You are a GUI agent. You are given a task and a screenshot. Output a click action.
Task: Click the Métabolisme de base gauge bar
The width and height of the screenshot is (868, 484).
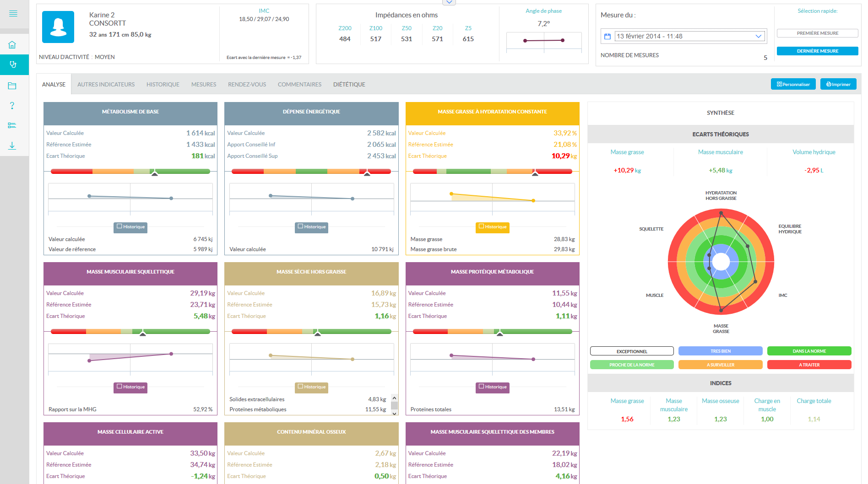[130, 172]
